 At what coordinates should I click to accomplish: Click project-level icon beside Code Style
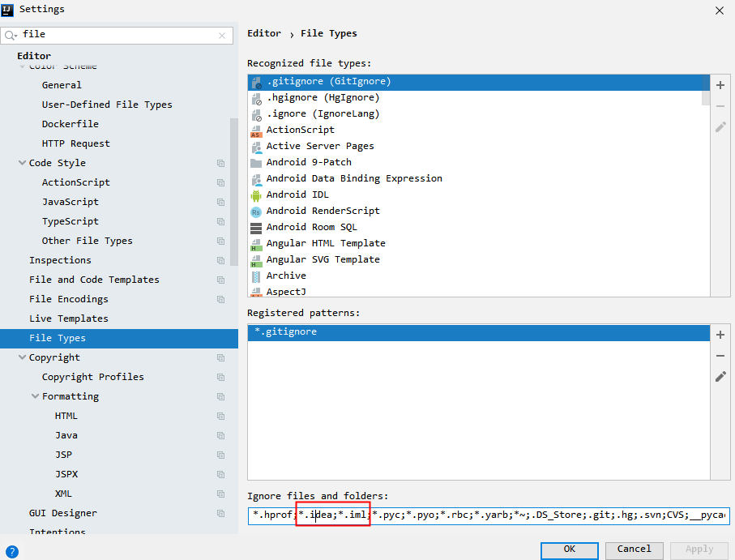point(220,163)
